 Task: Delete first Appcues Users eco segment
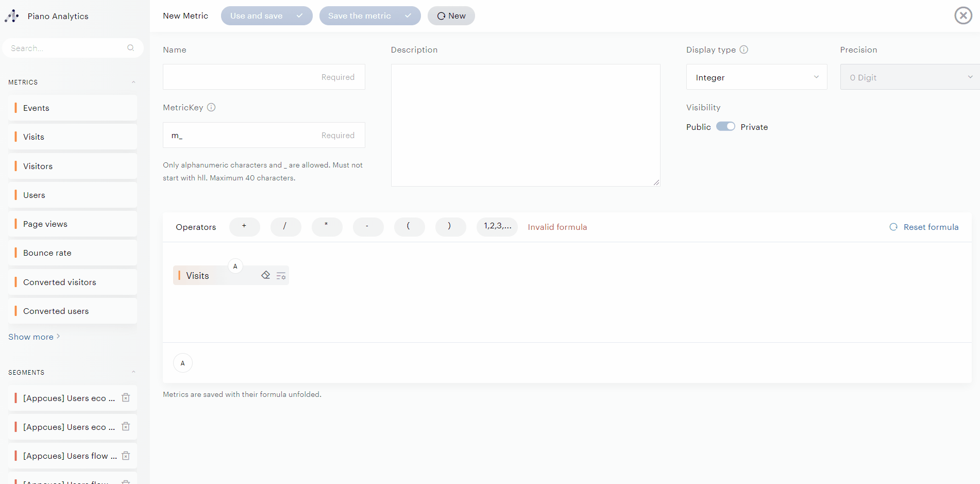click(126, 398)
